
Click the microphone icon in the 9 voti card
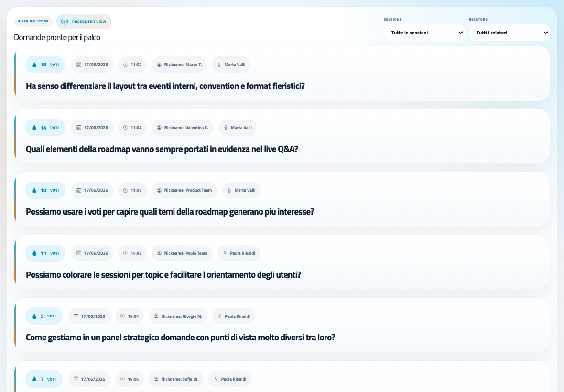point(220,316)
